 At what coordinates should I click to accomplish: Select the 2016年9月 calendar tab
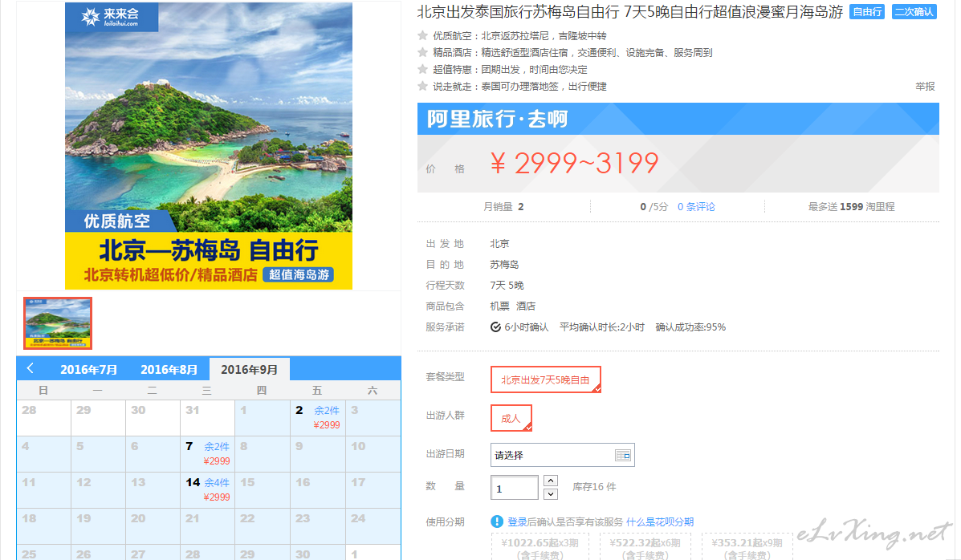click(x=250, y=369)
